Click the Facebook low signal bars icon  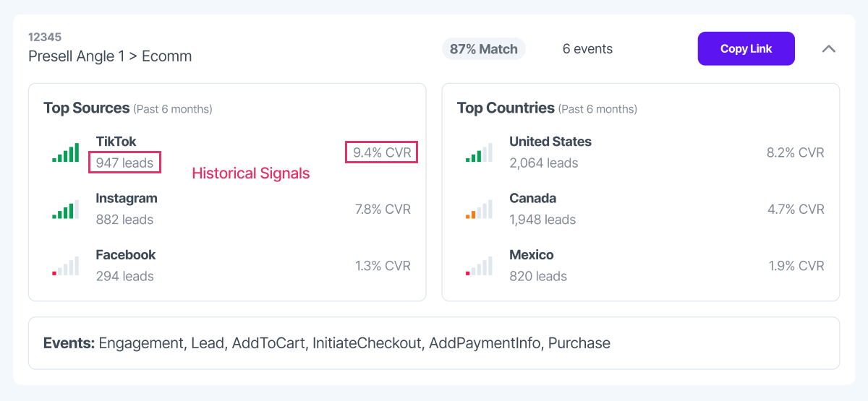(66, 266)
